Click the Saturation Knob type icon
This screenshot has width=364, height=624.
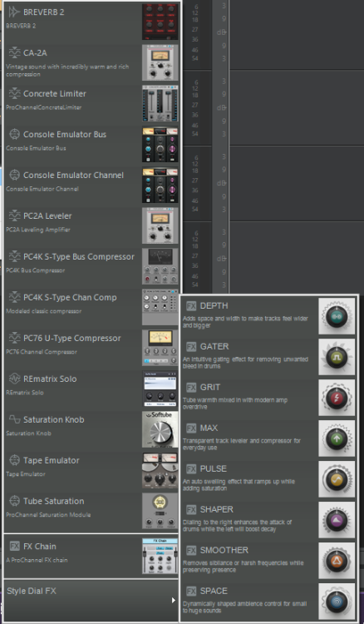click(14, 419)
